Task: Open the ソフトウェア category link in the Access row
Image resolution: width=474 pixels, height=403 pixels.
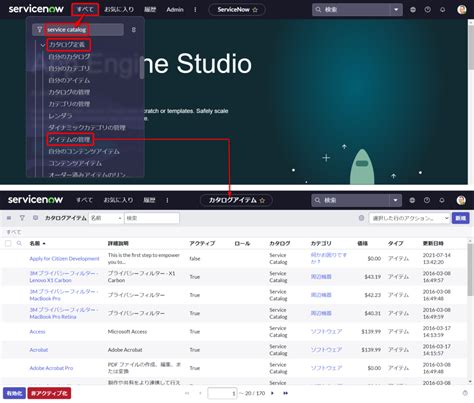Action: click(326, 332)
